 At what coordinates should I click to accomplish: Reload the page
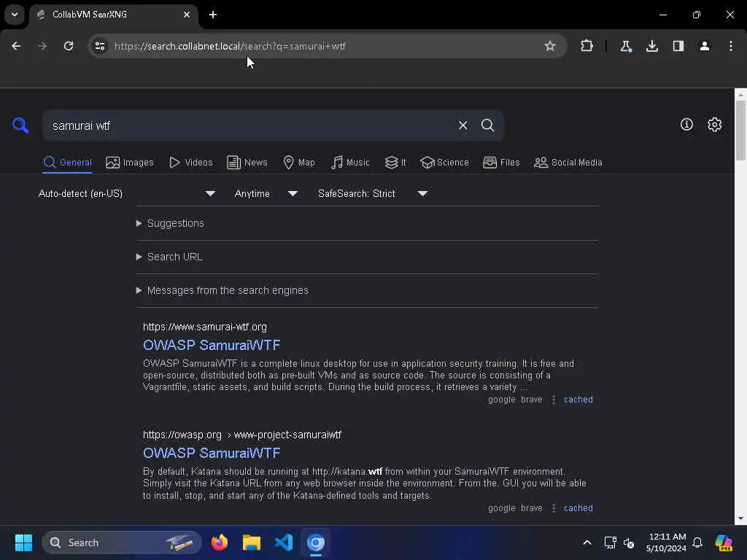[69, 46]
